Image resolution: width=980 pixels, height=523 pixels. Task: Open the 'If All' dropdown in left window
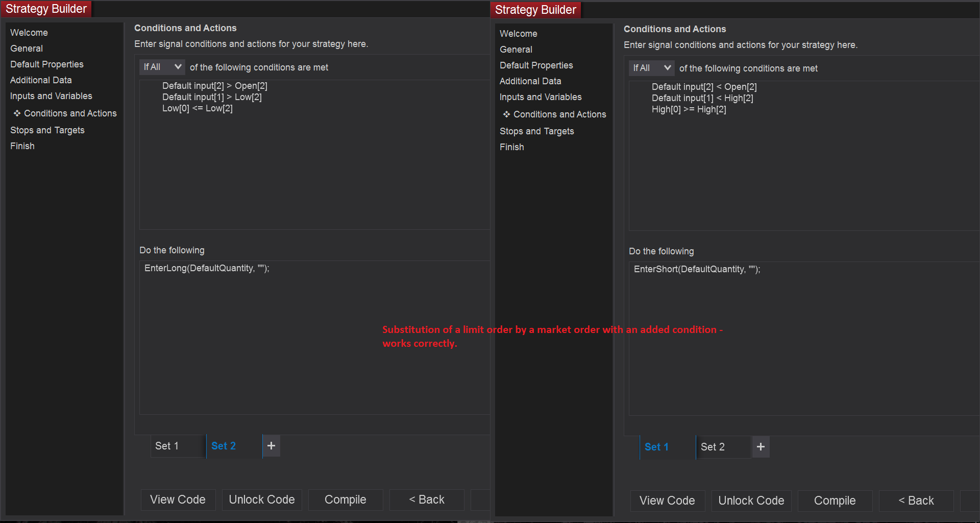(162, 67)
